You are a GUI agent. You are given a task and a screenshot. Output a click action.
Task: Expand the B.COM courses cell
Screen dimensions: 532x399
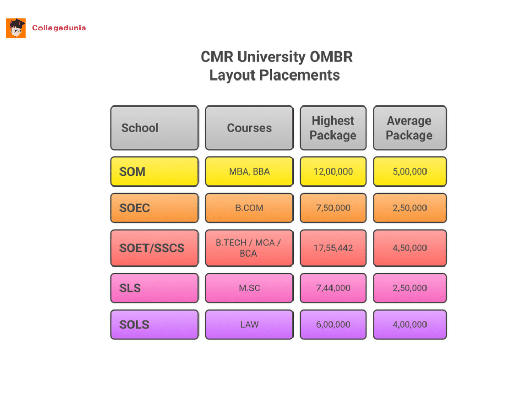tap(249, 208)
